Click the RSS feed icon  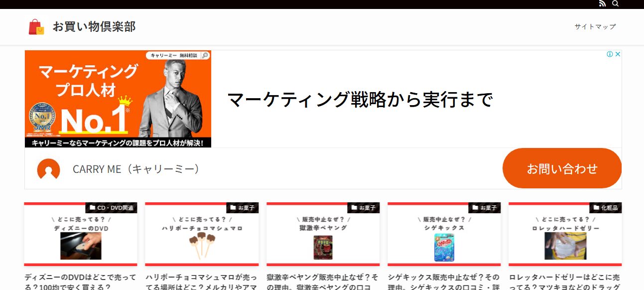(x=602, y=4)
